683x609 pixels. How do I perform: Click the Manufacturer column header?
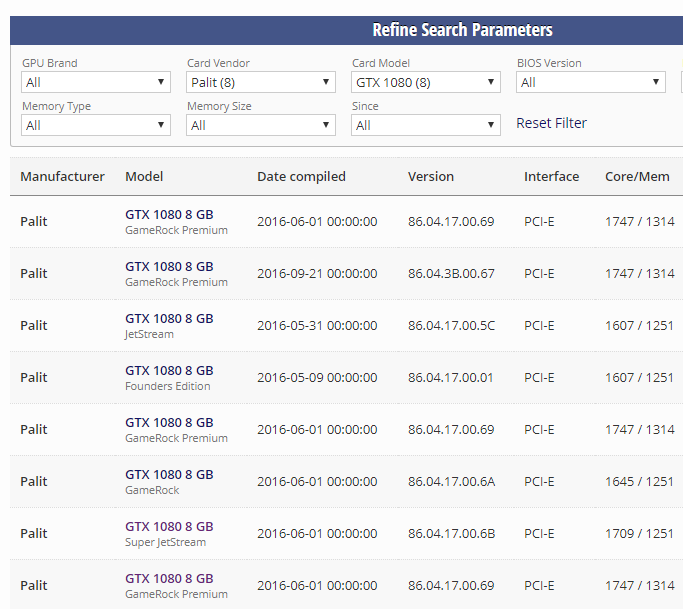coord(62,176)
